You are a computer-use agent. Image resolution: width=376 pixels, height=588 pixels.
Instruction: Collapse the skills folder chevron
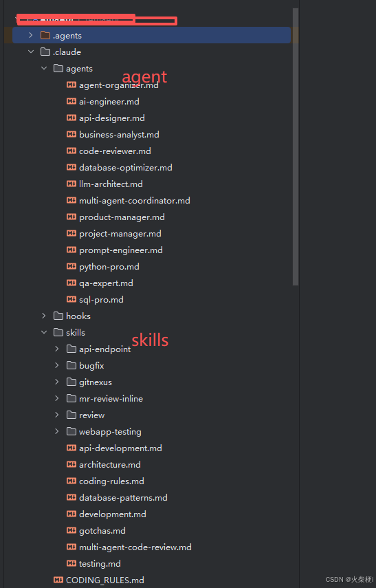[x=44, y=332]
